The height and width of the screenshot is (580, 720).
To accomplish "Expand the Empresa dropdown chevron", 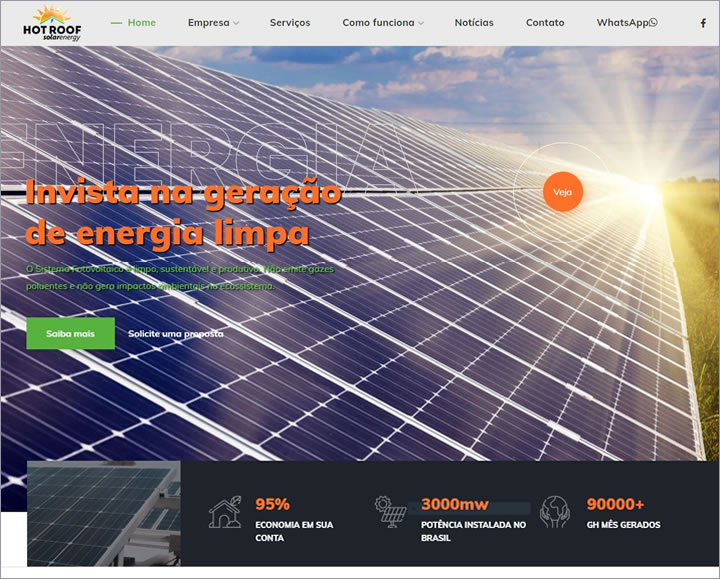I will 236,23.
